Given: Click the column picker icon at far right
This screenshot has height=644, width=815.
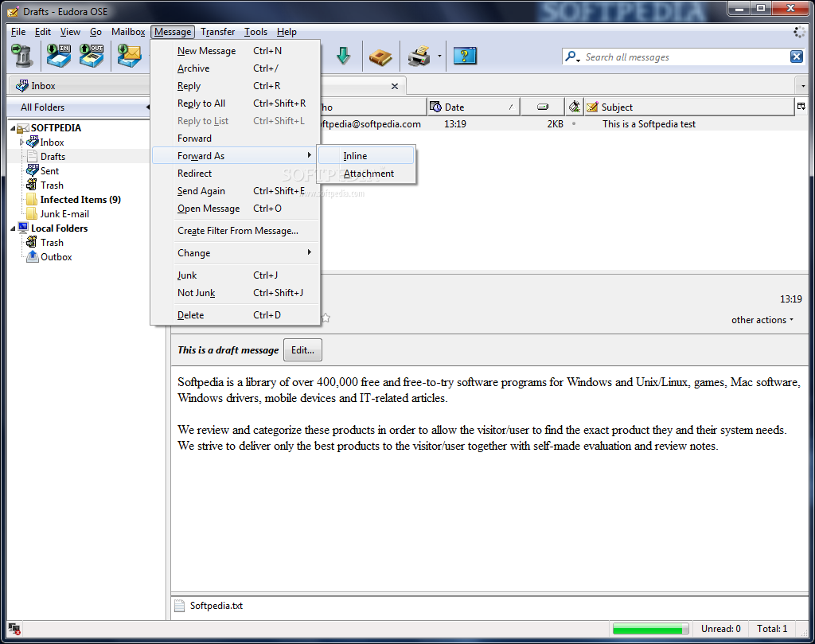Looking at the screenshot, I should click(x=801, y=106).
